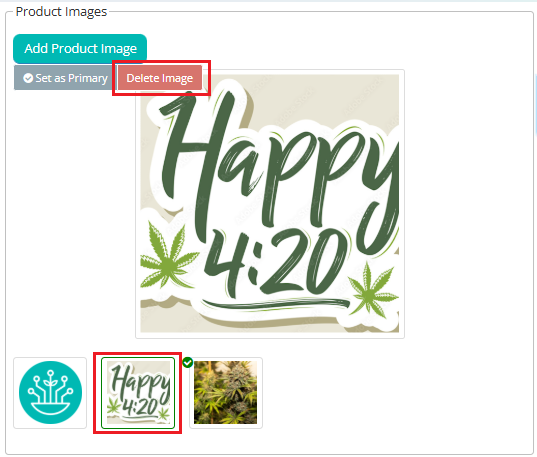The height and width of the screenshot is (457, 537).
Task: Click the word Happy in the large preview
Action: tap(279, 161)
